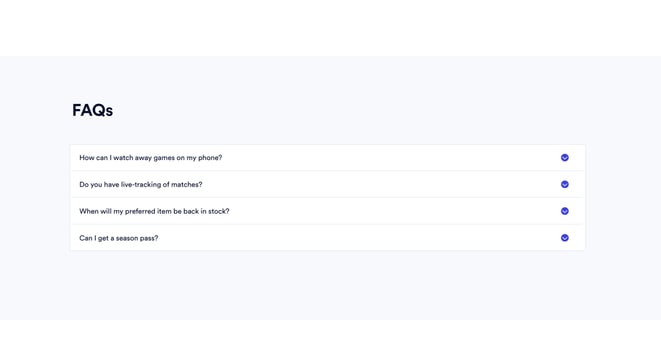Image resolution: width=661 pixels, height=363 pixels.
Task: Show answer about watching games on phone
Action: pyautogui.click(x=328, y=158)
